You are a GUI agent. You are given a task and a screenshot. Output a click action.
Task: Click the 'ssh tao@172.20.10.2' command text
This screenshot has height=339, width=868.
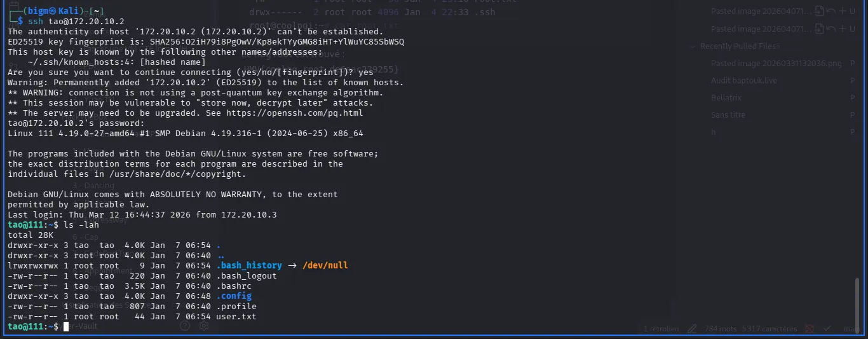click(76, 21)
